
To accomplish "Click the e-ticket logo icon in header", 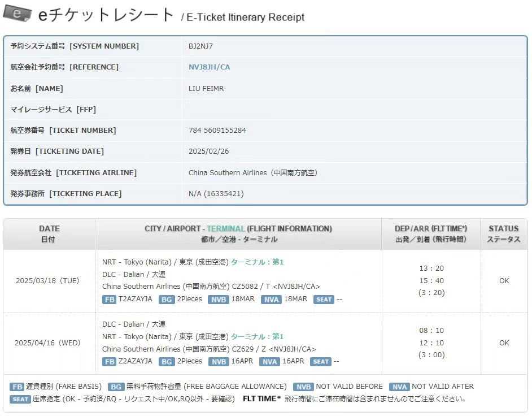I will point(17,14).
